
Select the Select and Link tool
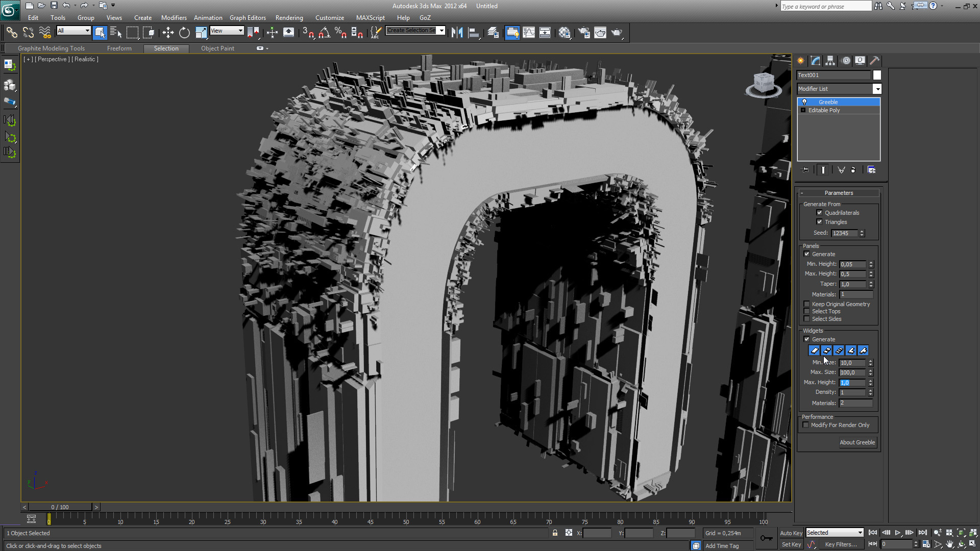click(x=11, y=33)
